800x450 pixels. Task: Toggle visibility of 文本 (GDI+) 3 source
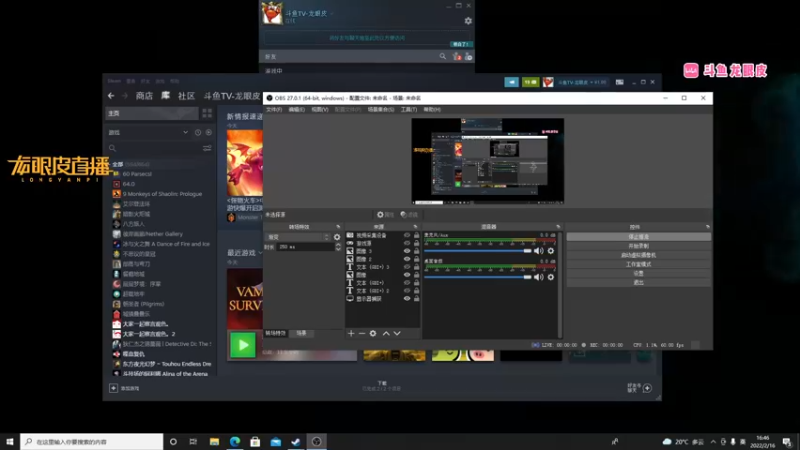(407, 267)
